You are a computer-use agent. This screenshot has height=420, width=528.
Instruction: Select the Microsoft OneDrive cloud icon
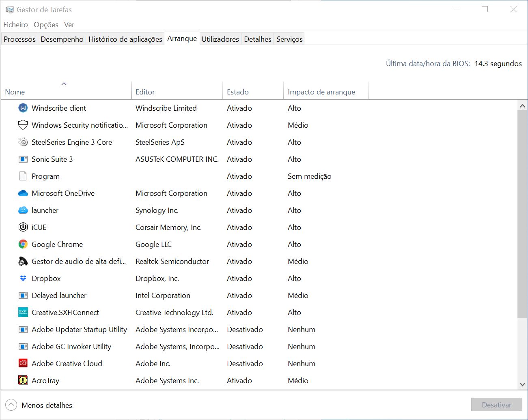point(23,193)
